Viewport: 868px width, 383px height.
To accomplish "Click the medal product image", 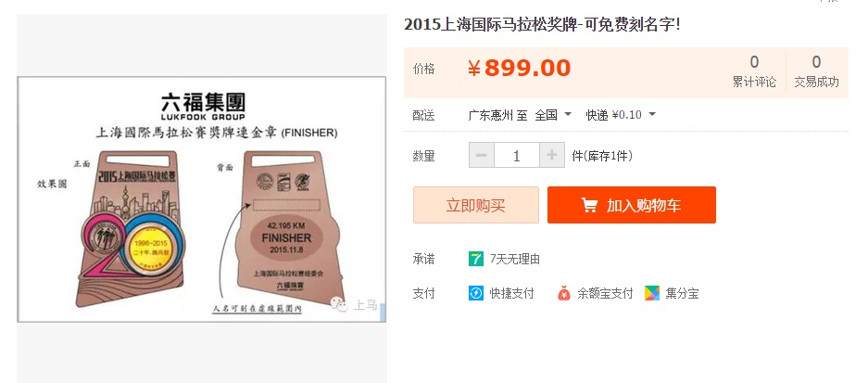I will click(202, 199).
